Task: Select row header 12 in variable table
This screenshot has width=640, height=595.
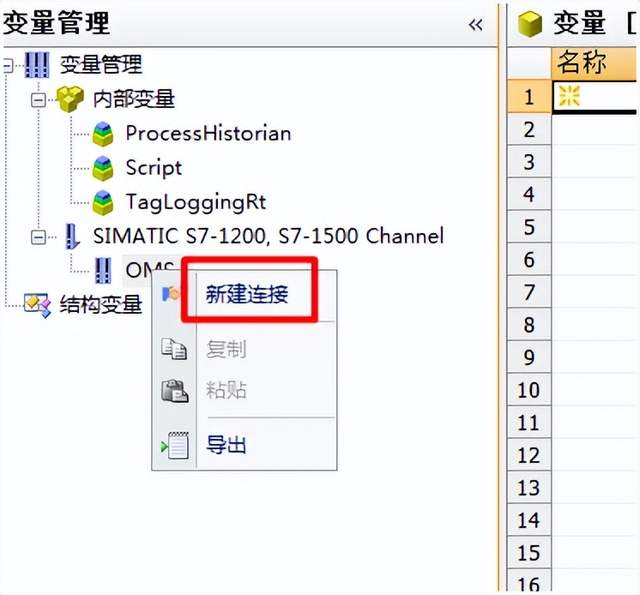Action: [529, 455]
